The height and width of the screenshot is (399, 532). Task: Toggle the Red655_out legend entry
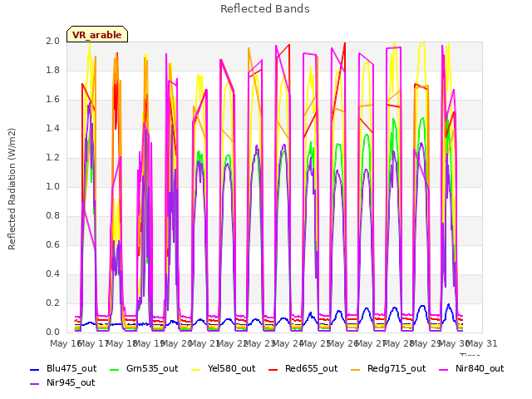303,368
